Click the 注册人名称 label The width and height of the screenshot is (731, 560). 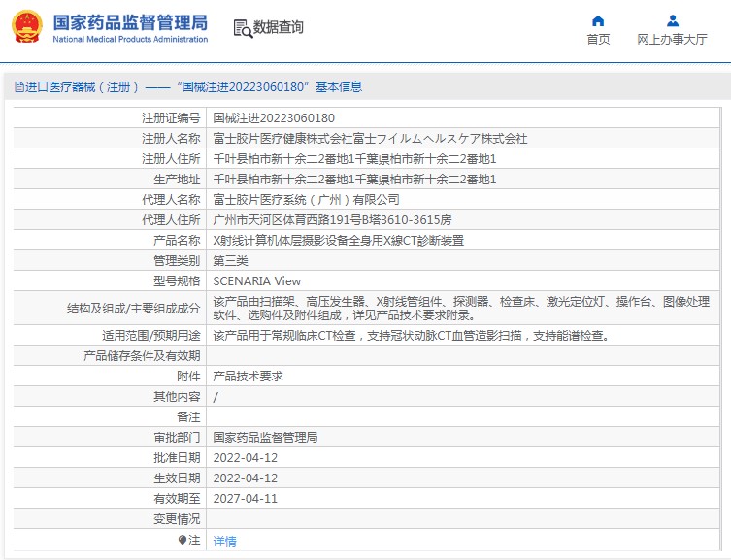tap(171, 139)
